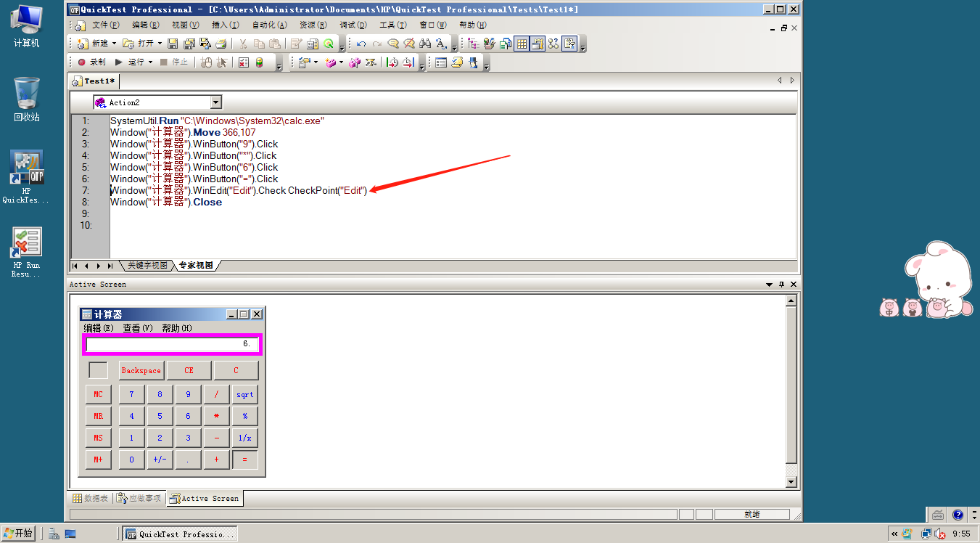The image size is (980, 543).
Task: Click the Find binoculars icon
Action: click(425, 44)
